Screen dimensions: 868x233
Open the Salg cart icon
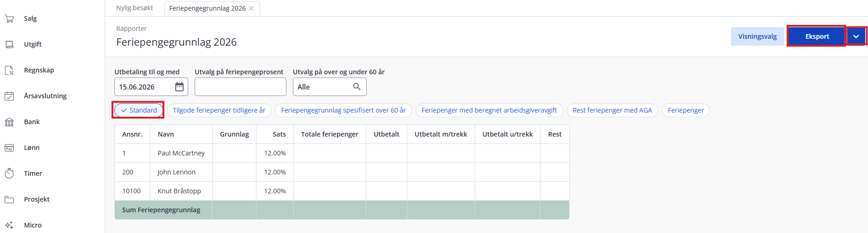[x=9, y=18]
